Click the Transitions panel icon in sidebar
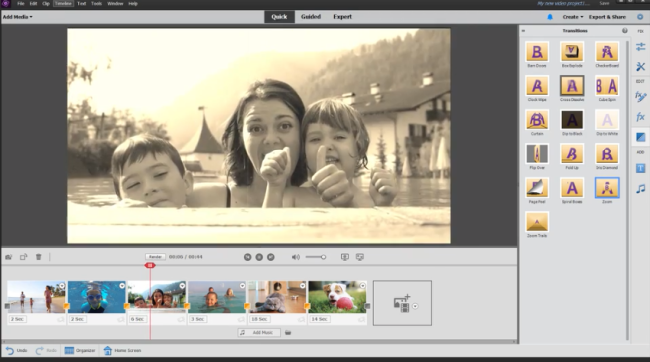 click(x=640, y=137)
